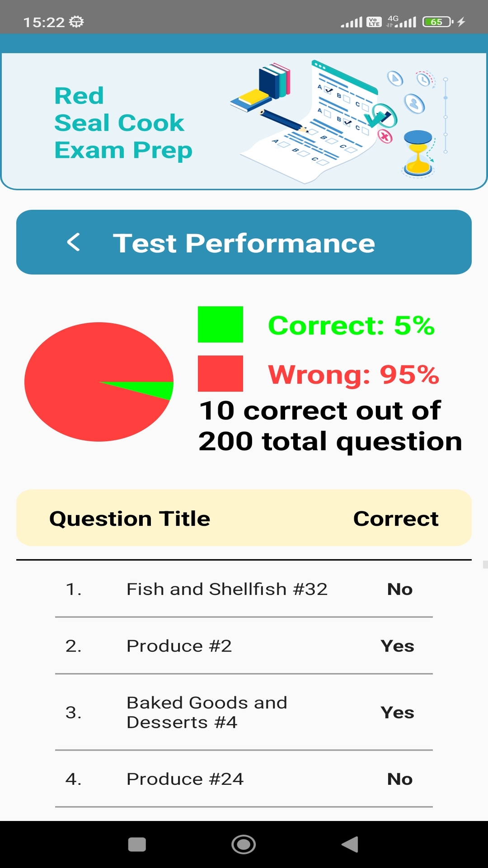Image resolution: width=488 pixels, height=868 pixels.
Task: Tap the gear icon next to the clock
Action: (76, 20)
